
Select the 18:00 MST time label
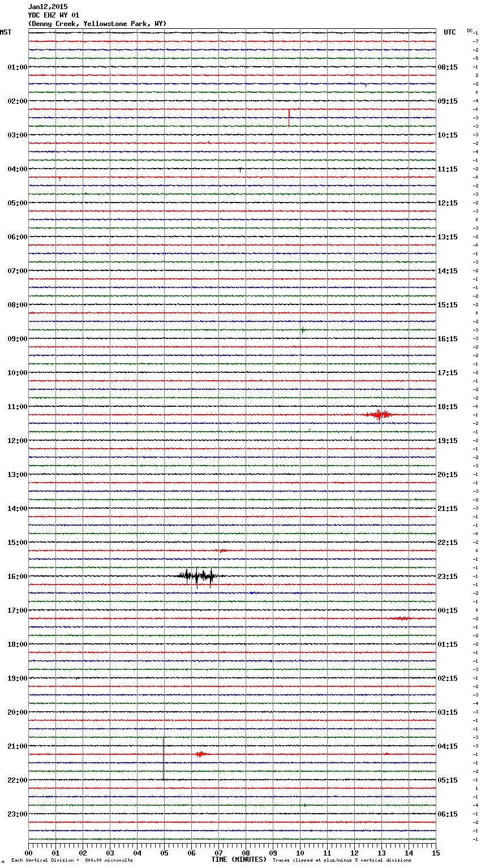click(x=17, y=644)
